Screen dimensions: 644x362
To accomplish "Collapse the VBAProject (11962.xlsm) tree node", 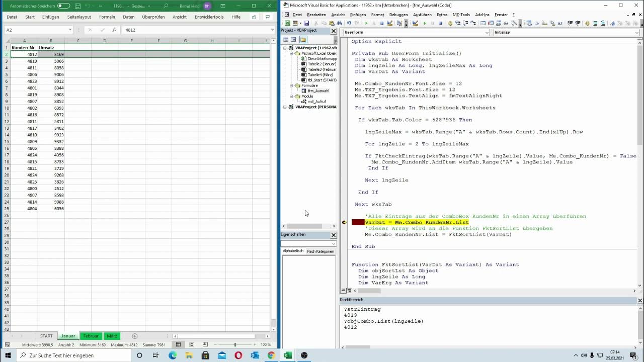I will (285, 48).
